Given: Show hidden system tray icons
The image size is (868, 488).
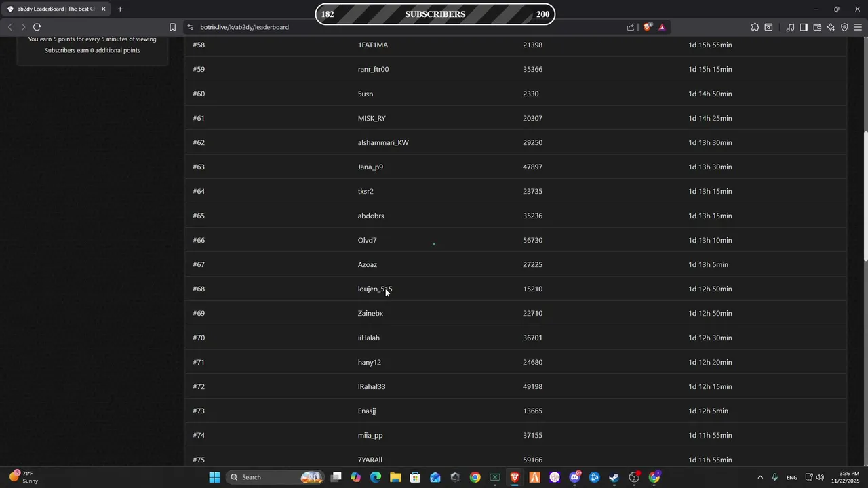Looking at the screenshot, I should (x=760, y=477).
